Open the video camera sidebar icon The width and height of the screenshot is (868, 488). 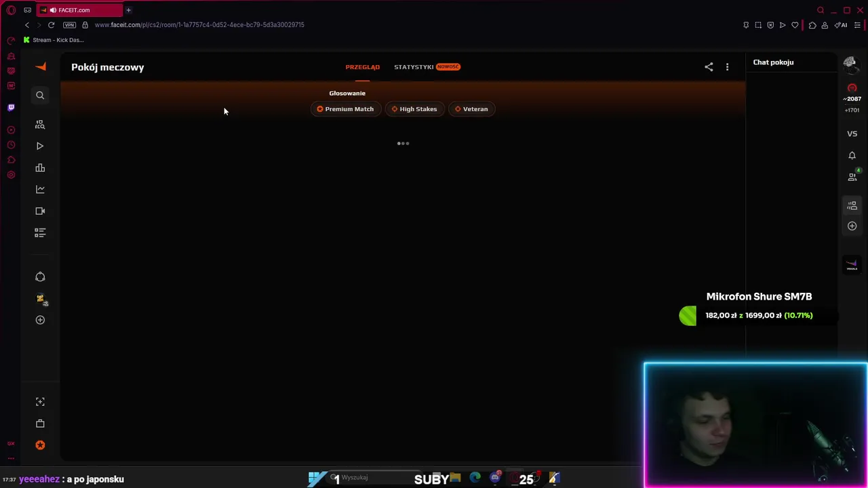[40, 211]
